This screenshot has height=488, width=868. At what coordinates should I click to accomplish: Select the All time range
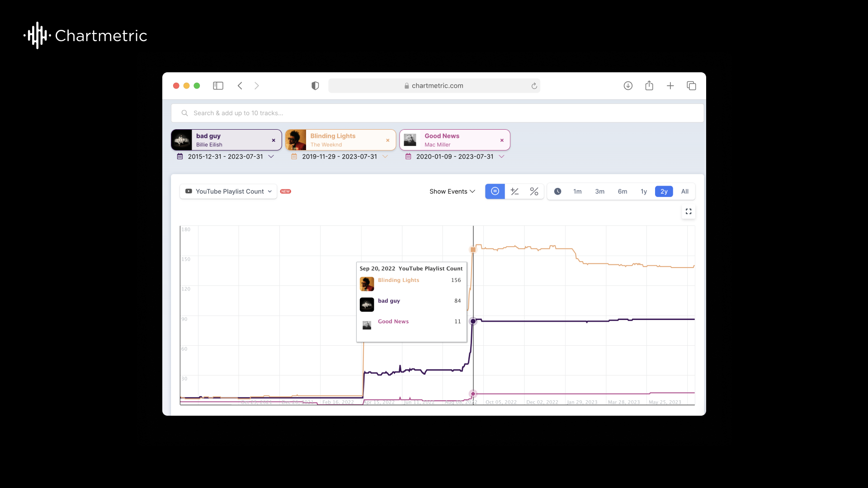click(685, 192)
